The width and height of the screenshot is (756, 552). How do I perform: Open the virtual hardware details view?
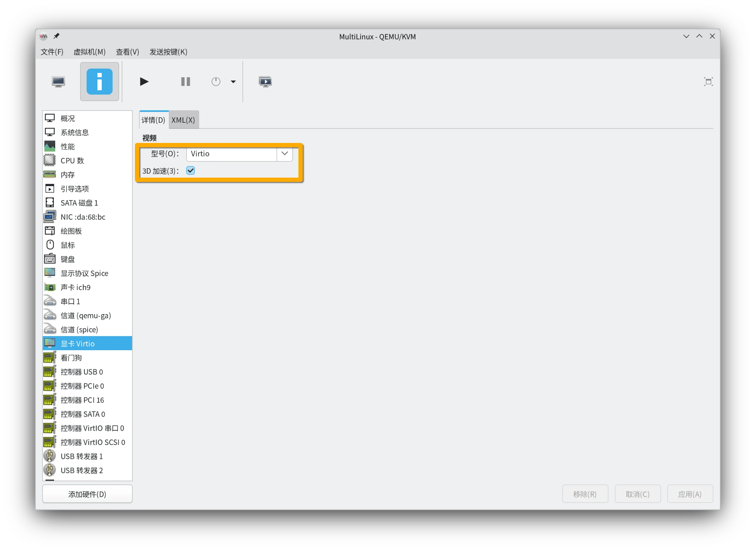tap(100, 82)
